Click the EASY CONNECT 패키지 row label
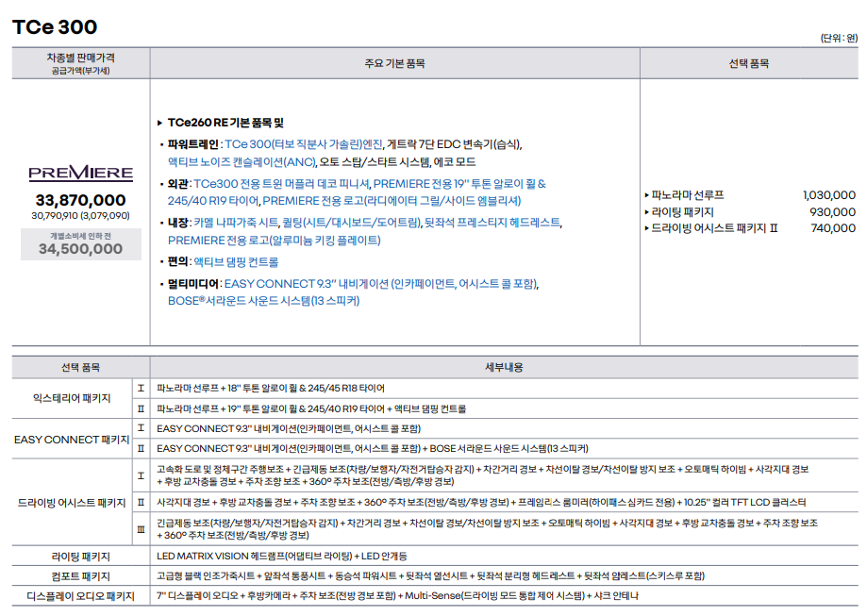 [x=72, y=439]
